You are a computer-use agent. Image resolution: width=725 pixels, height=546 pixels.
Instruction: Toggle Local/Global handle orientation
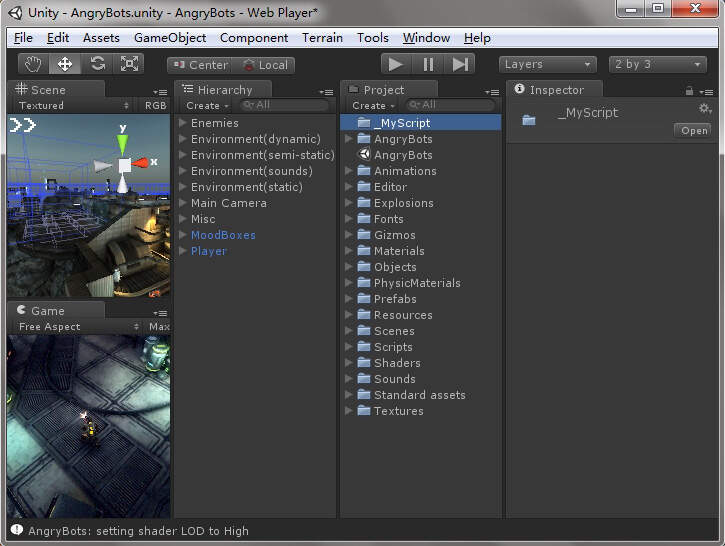[265, 65]
